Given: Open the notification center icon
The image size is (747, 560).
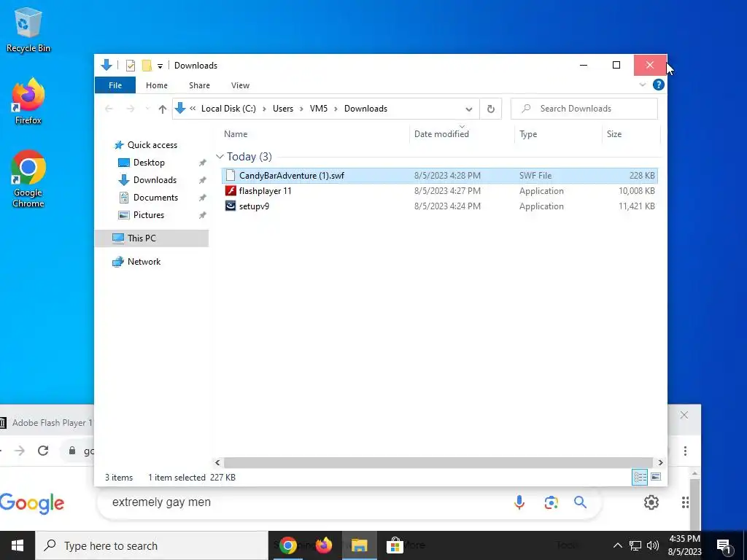Looking at the screenshot, I should [x=724, y=545].
